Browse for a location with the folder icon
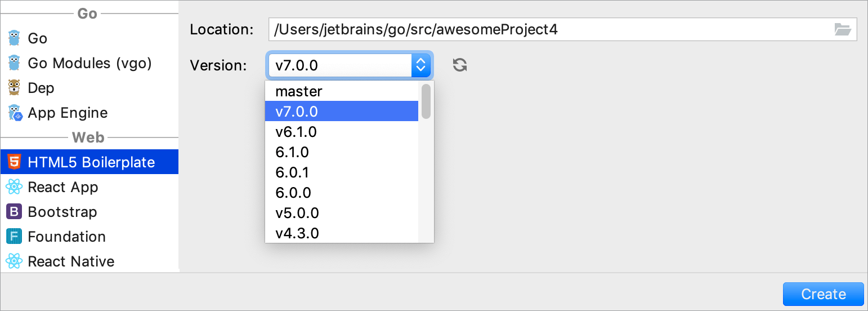The width and height of the screenshot is (868, 311). click(842, 29)
